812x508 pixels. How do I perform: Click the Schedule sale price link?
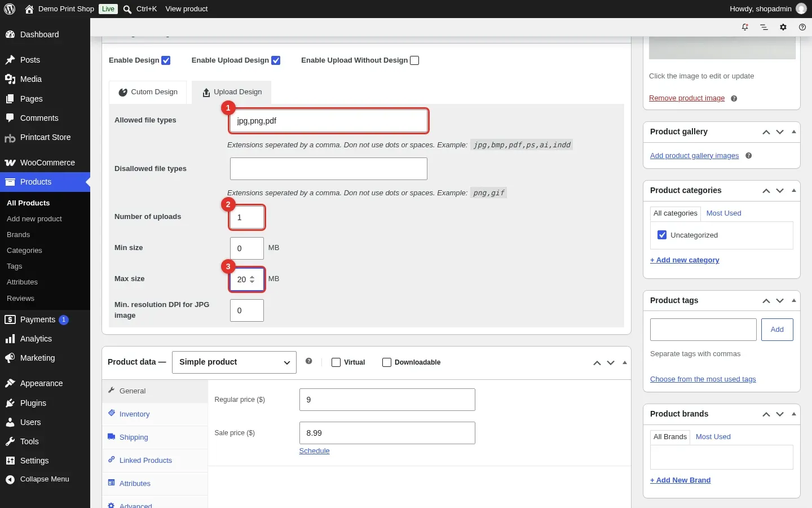coord(314,451)
